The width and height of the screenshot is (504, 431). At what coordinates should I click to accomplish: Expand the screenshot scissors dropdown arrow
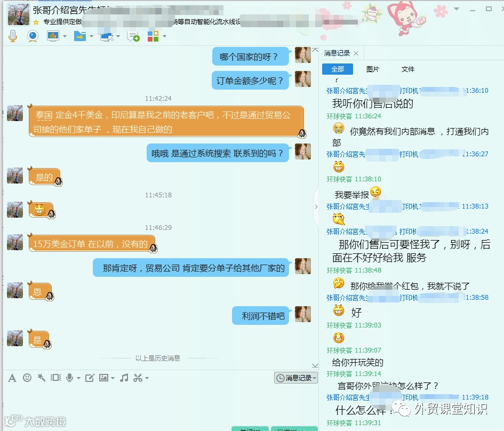pos(147,378)
